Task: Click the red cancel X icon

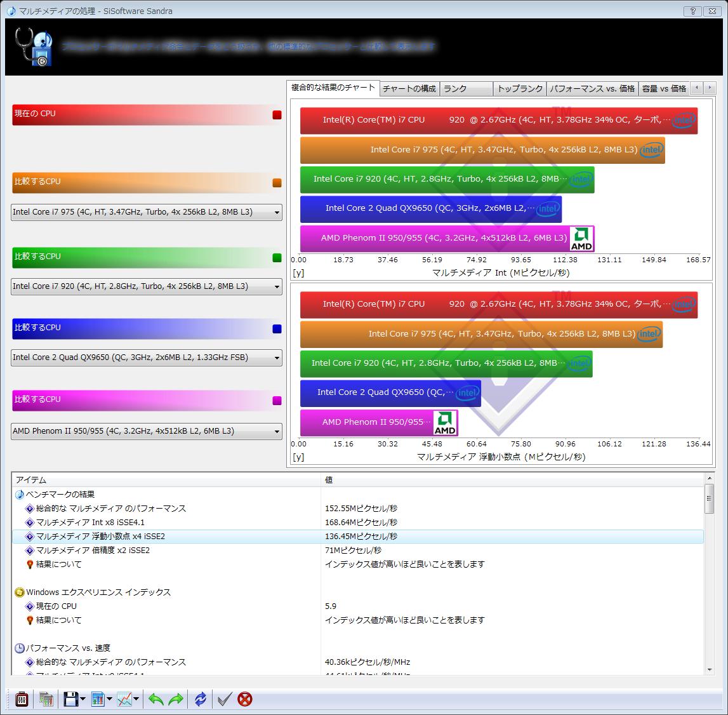Action: coord(245,698)
